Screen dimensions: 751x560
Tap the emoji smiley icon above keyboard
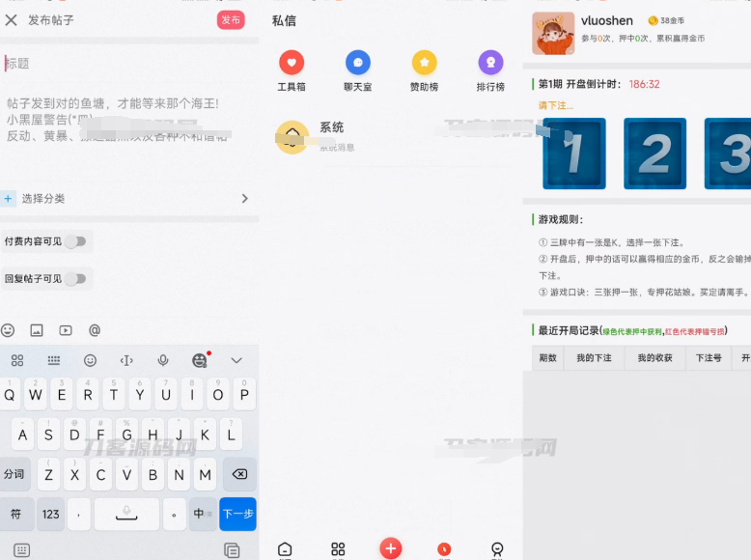pyautogui.click(x=9, y=330)
